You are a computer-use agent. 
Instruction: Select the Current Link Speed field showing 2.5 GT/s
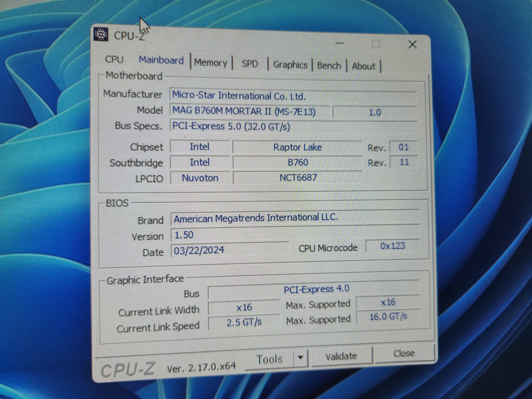click(244, 323)
